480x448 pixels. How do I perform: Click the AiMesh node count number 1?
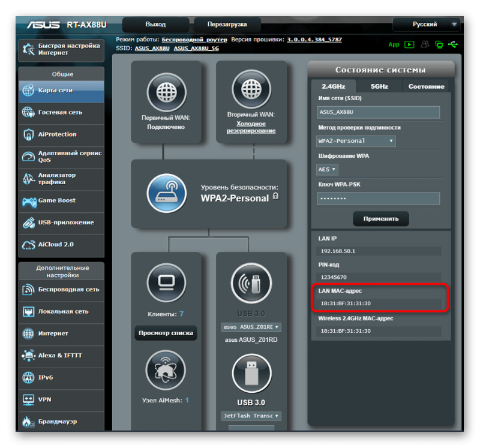coord(187,400)
